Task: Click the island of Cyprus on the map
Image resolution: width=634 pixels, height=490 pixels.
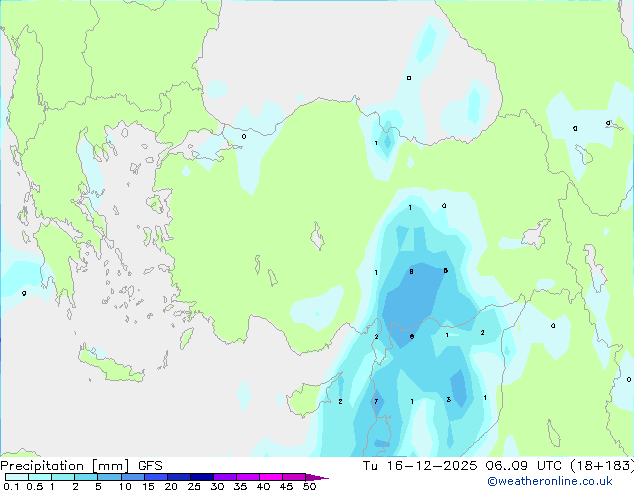Action: tap(311, 396)
